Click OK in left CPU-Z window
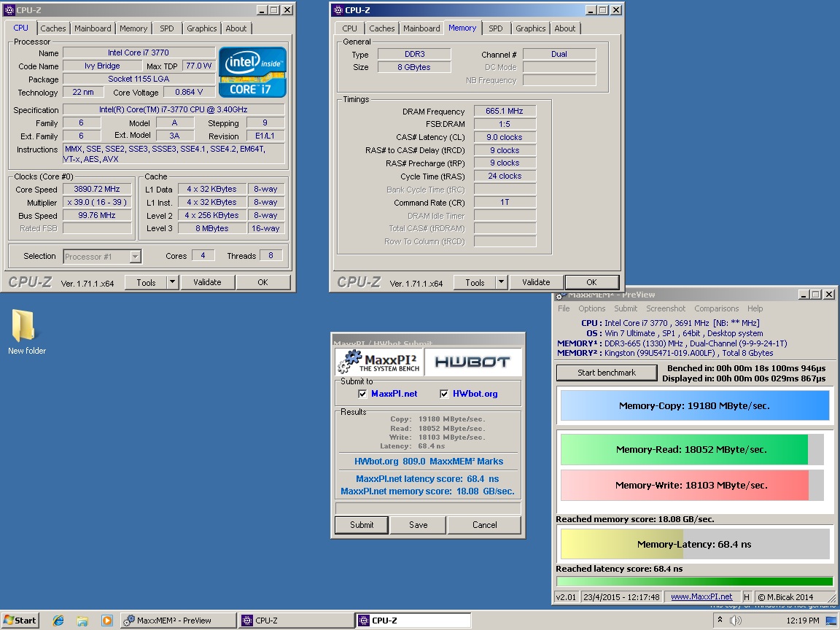The width and height of the screenshot is (840, 630). 262,282
